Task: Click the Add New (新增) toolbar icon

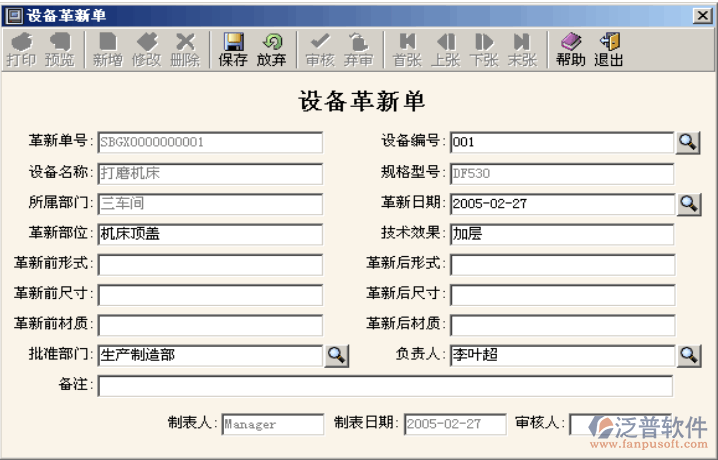Action: point(108,50)
